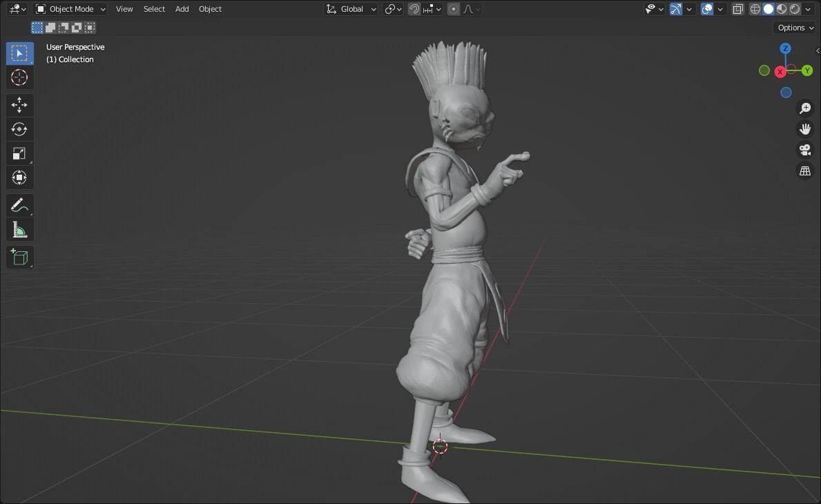This screenshot has width=821, height=504.
Task: Choose the Move tool
Action: [20, 105]
